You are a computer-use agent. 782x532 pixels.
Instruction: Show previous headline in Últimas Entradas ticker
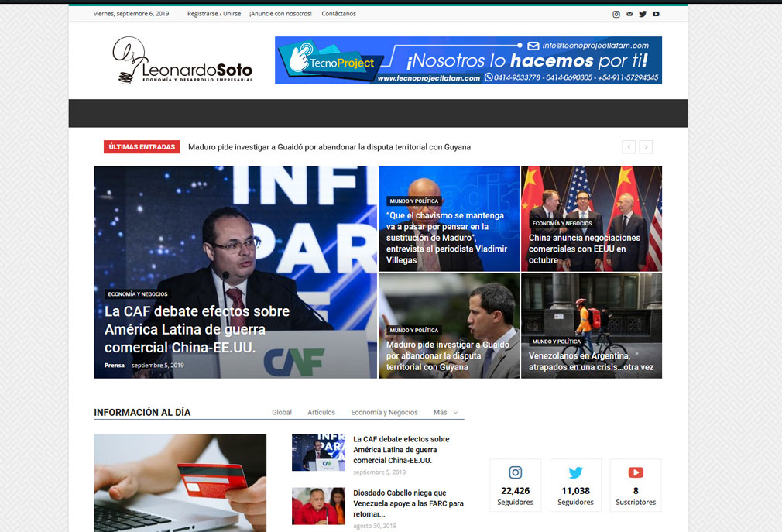point(629,147)
